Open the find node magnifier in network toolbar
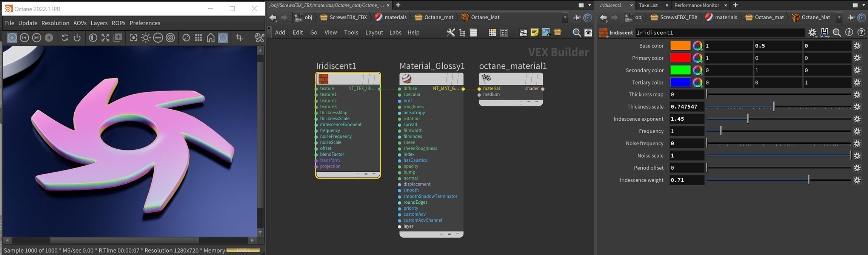The image size is (868, 255). [576, 33]
